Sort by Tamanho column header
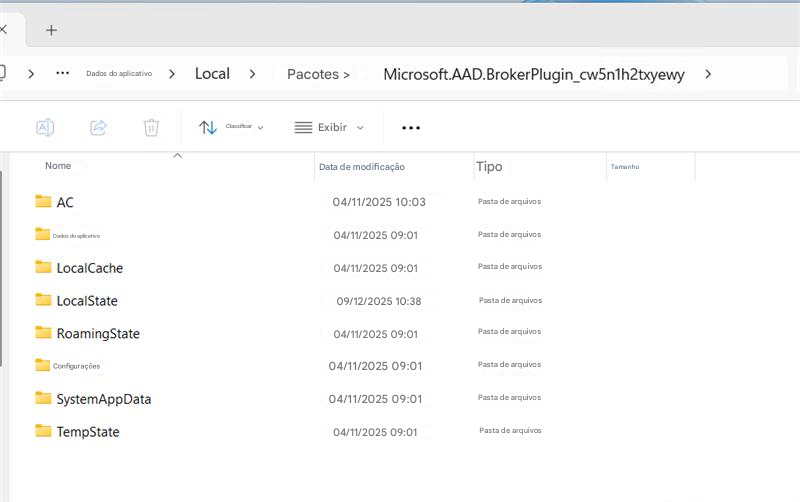Viewport: 800px width, 502px height. (625, 167)
